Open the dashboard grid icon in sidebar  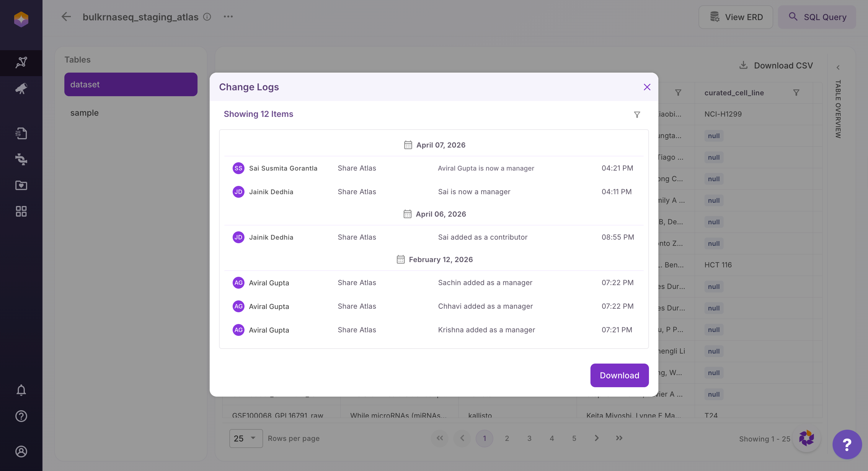pos(21,211)
